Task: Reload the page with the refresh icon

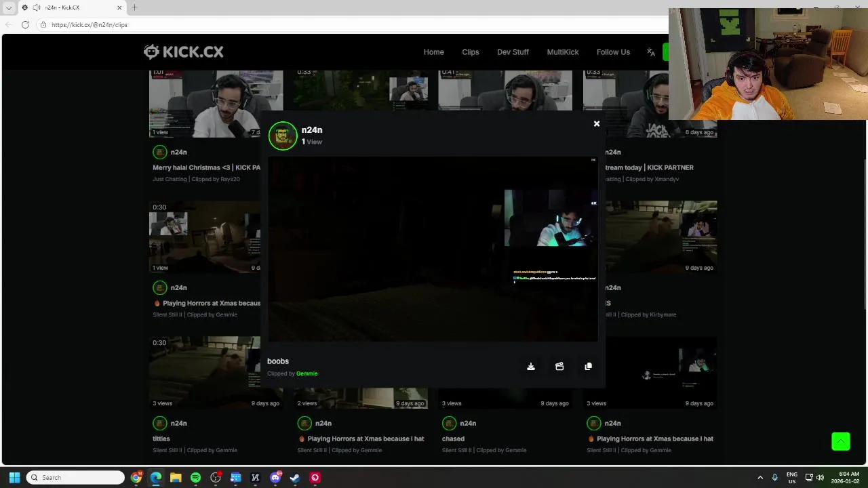Action: [25, 24]
